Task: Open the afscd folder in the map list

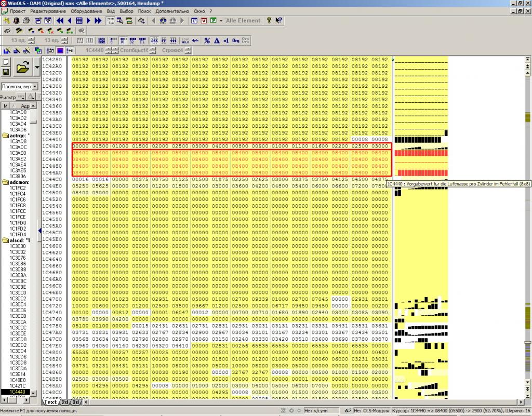Action: (16, 240)
